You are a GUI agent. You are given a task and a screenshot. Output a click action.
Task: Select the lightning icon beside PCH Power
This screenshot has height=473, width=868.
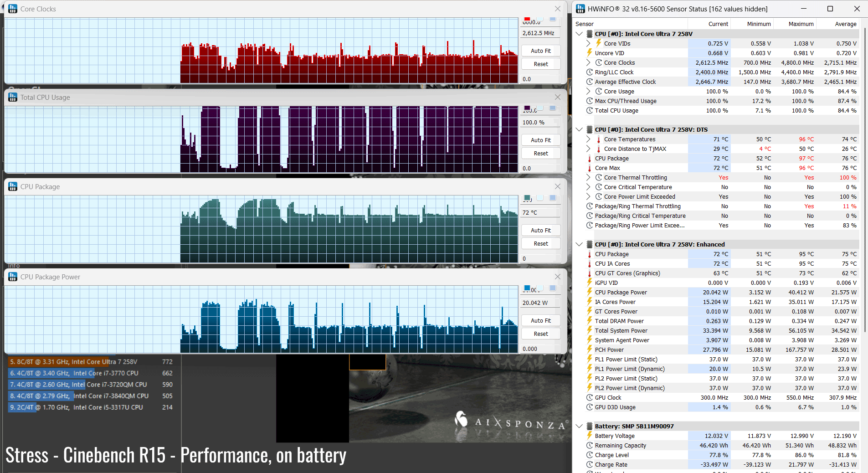point(590,350)
